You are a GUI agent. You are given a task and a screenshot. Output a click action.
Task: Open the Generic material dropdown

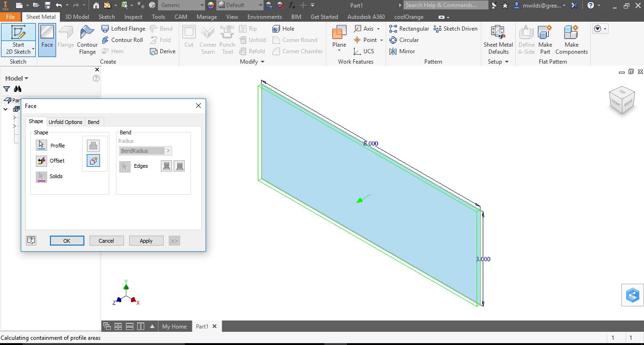coord(202,5)
